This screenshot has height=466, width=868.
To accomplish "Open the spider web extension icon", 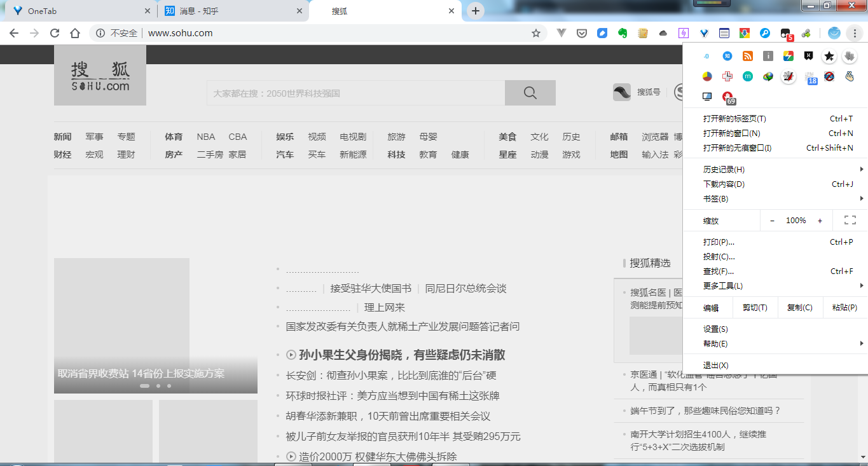I will click(789, 76).
